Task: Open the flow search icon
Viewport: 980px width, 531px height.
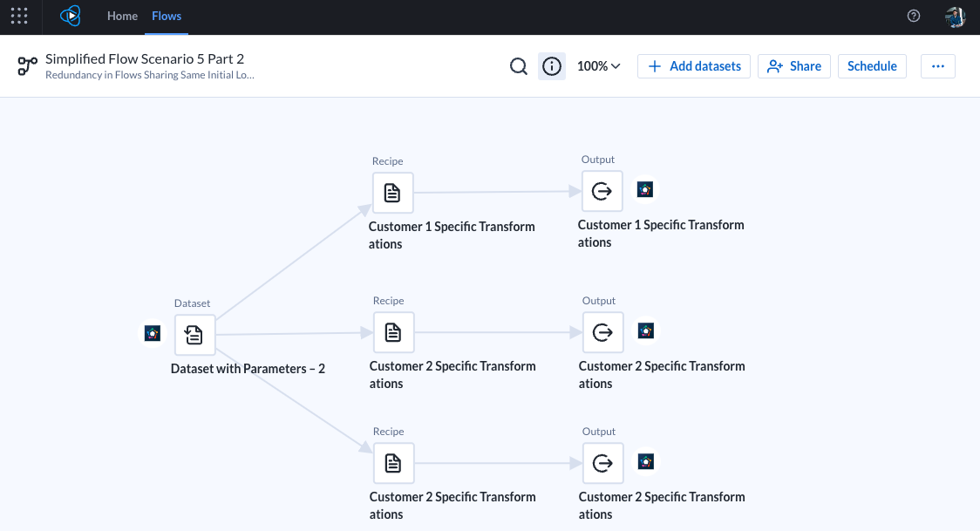Action: (519, 66)
